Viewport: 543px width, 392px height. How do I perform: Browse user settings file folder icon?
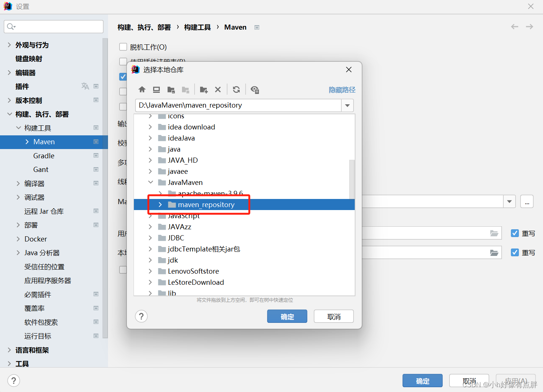coord(494,233)
